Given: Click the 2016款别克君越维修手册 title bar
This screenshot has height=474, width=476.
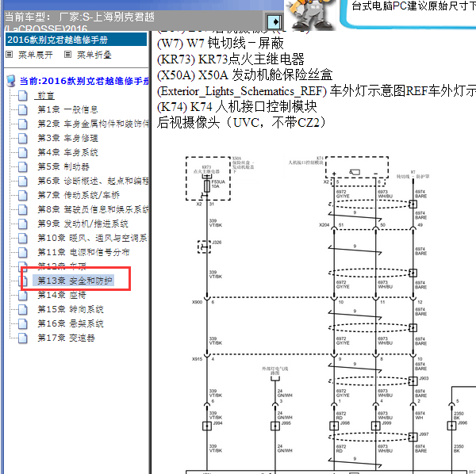Looking at the screenshot, I should coord(76,40).
